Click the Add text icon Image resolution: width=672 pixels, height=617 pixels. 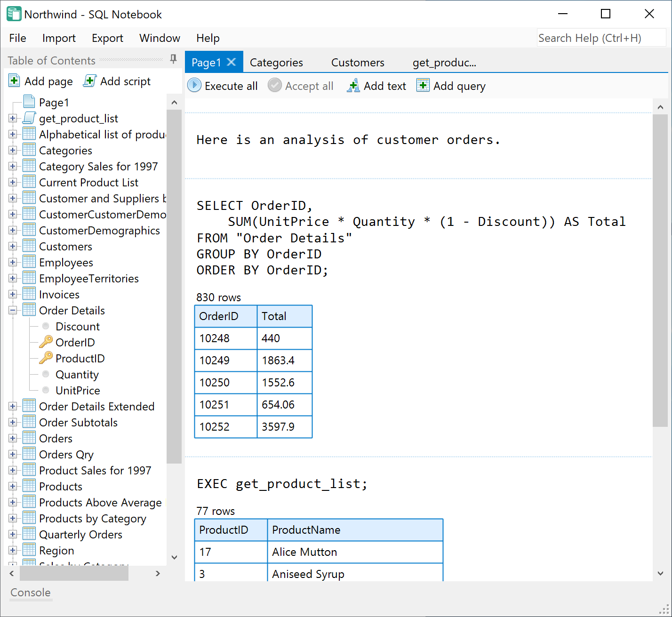[353, 86]
